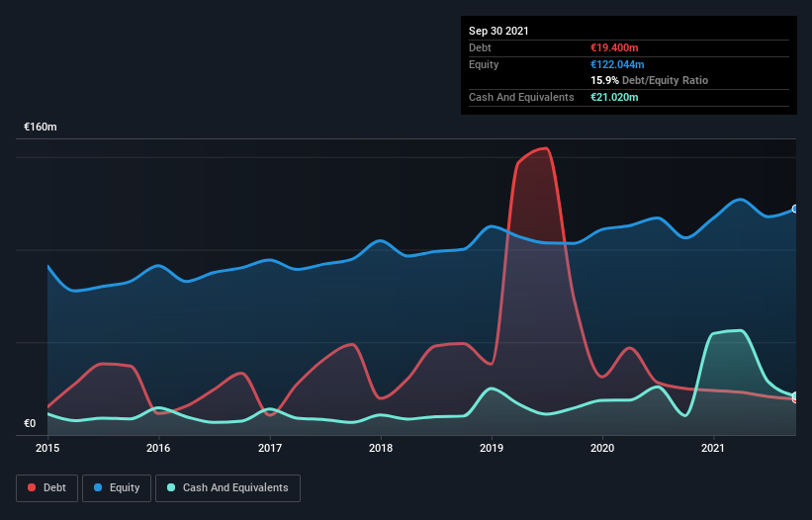The image size is (812, 520).
Task: Click the 2016 x-axis label
Action: 158,448
